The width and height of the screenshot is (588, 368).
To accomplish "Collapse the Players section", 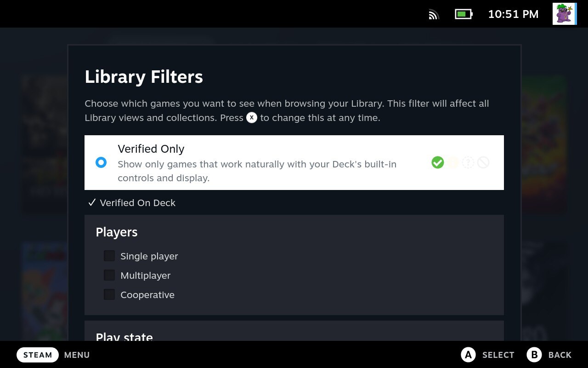I will (116, 232).
